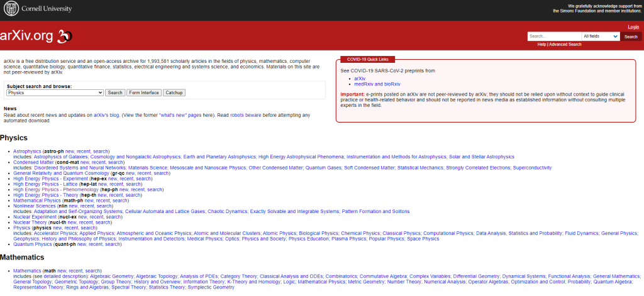Open the "what's new" pages link
Viewport: 644px width, 296px height.
(x=180, y=116)
